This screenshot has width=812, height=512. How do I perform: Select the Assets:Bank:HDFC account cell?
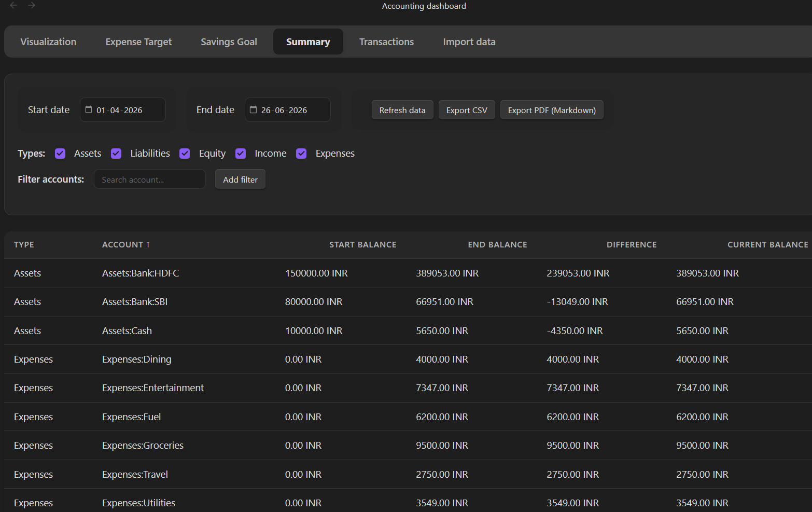141,273
